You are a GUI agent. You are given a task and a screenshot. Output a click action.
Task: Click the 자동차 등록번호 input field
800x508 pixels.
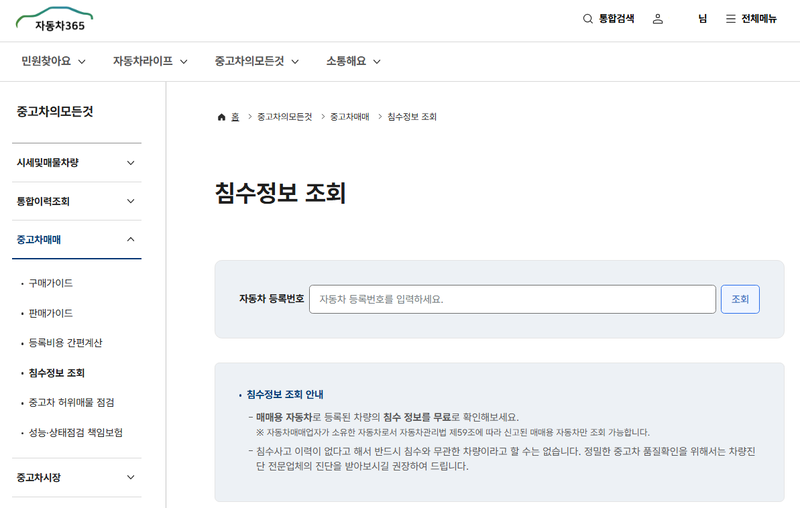point(512,299)
